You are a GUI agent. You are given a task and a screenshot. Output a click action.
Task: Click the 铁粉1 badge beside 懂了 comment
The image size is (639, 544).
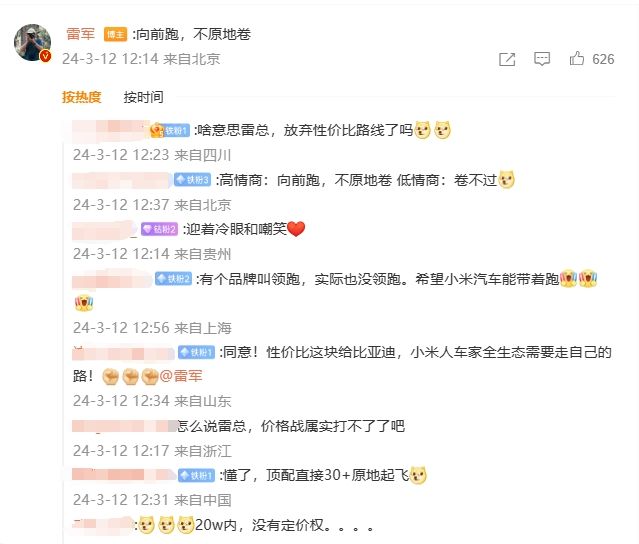(196, 476)
